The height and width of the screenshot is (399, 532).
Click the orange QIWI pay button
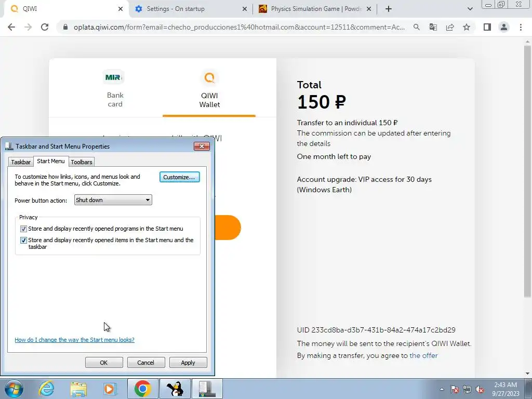228,228
